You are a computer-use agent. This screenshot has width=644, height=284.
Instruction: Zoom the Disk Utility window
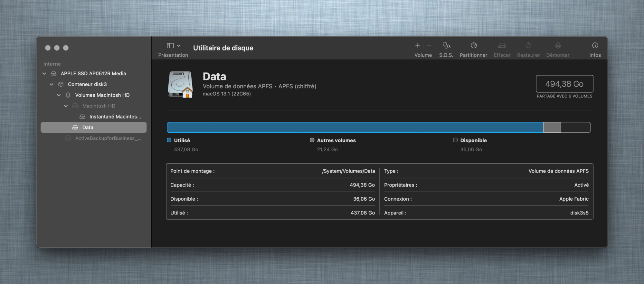(x=66, y=48)
